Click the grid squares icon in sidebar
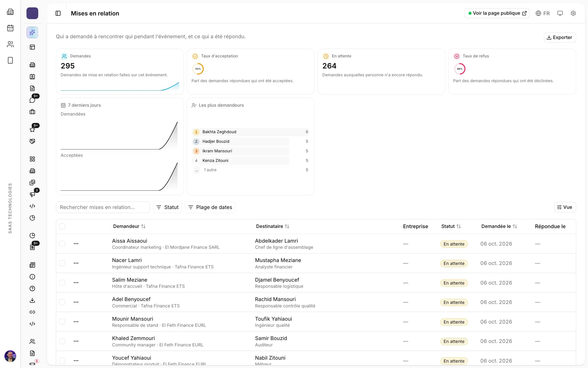 (32, 159)
